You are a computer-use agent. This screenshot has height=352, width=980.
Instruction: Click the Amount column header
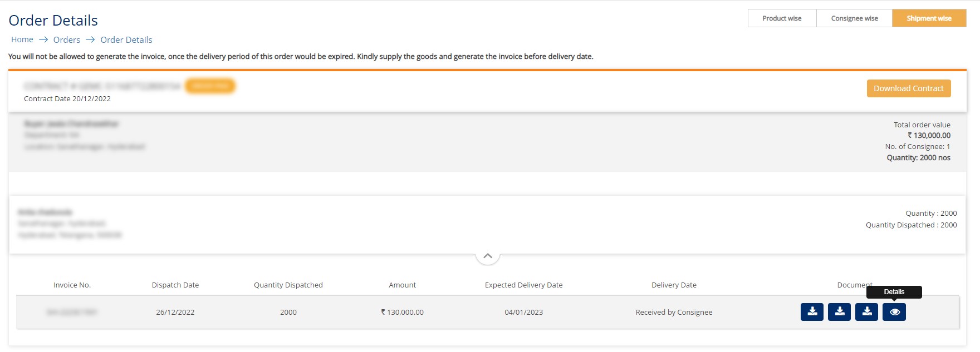(x=402, y=285)
